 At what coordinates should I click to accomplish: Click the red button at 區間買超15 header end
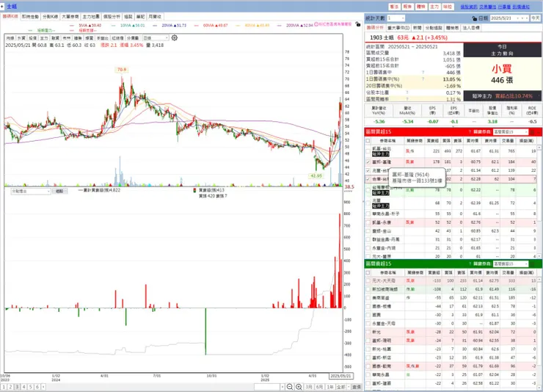click(533, 132)
